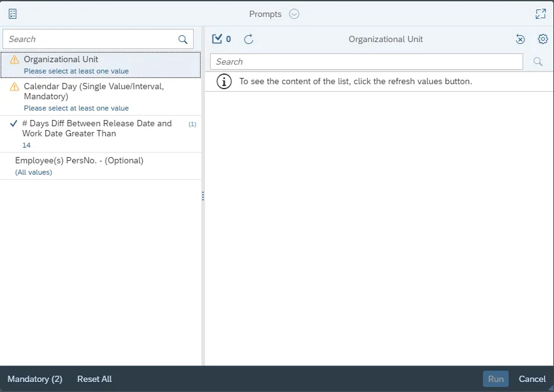Open the prompt settings gear
Viewport: 554px width, 392px height.
pos(543,39)
